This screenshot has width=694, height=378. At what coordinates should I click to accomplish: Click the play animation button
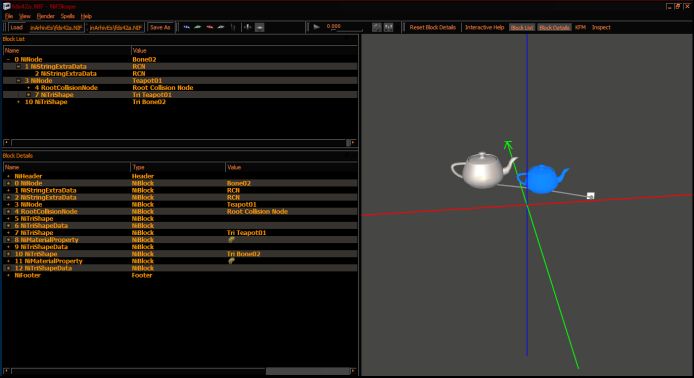point(316,27)
